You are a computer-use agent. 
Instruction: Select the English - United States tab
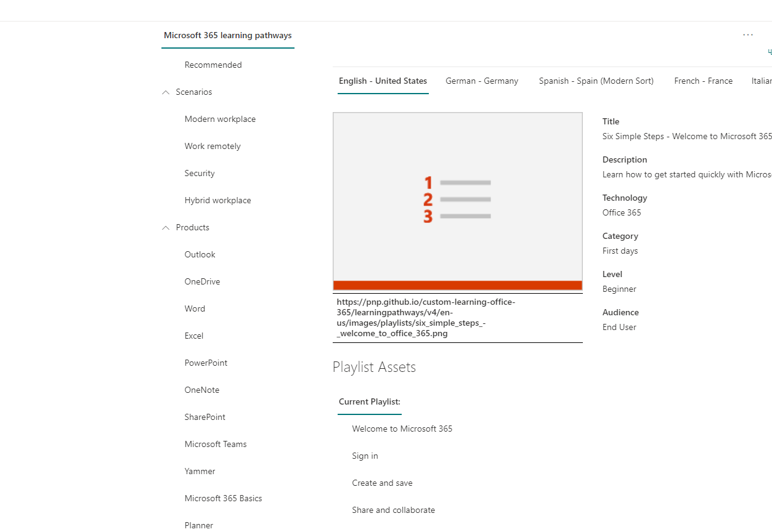(x=383, y=81)
